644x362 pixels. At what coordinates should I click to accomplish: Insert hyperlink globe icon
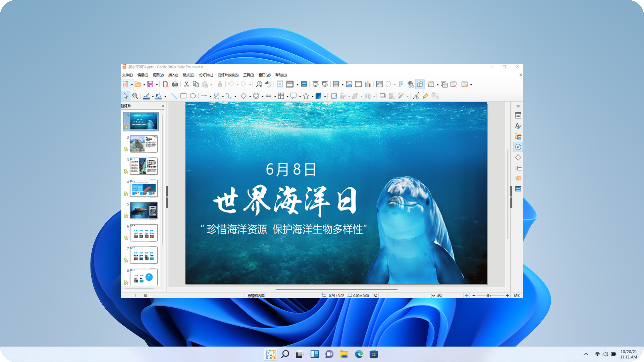click(x=411, y=84)
